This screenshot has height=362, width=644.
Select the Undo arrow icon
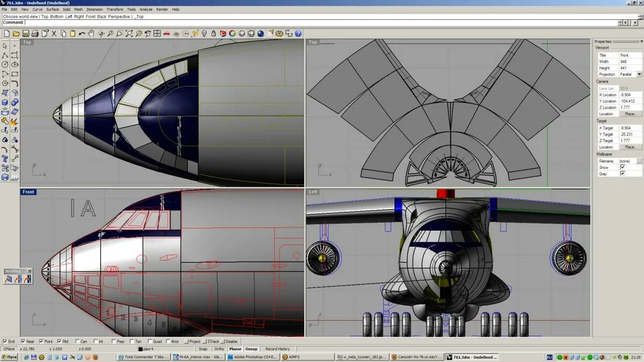coord(82,33)
